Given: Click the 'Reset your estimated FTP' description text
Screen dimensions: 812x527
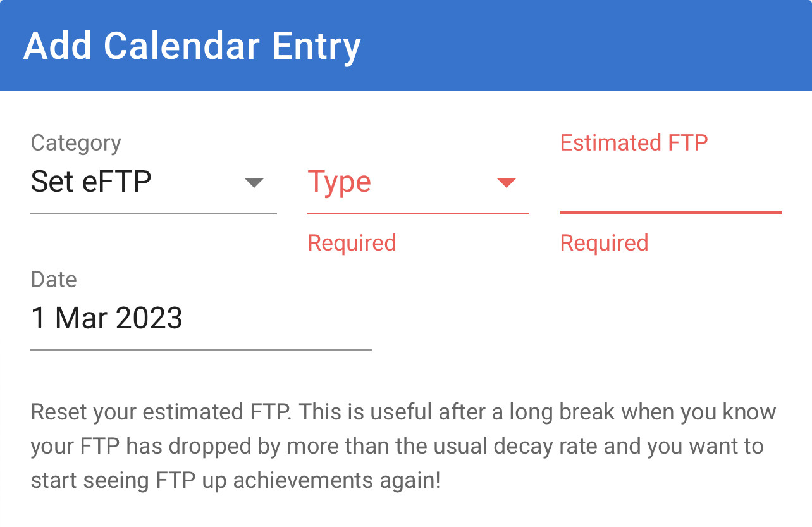Looking at the screenshot, I should 160,412.
